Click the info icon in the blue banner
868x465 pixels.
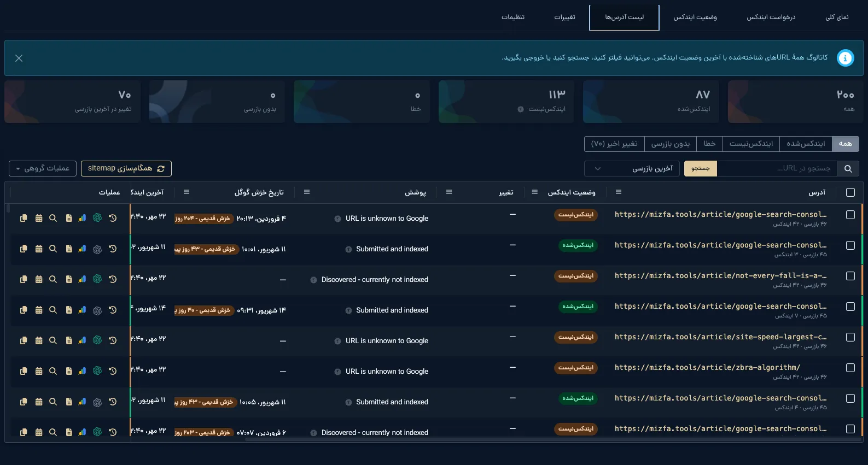click(x=845, y=58)
